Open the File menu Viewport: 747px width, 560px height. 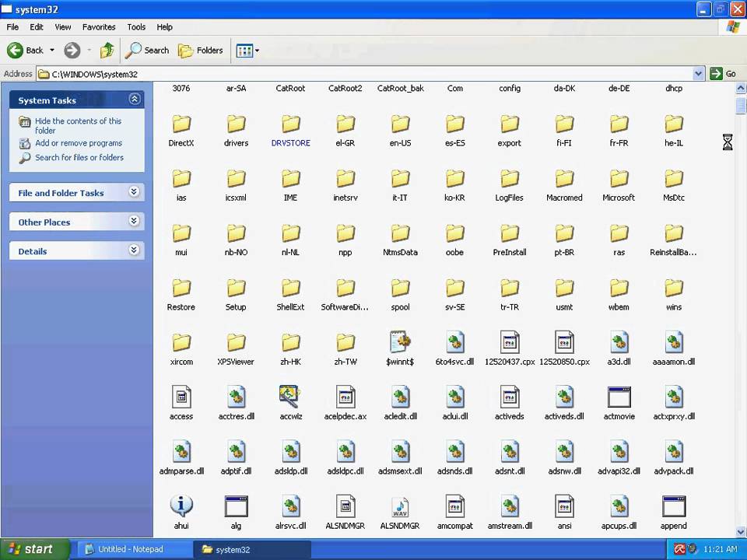pos(13,27)
